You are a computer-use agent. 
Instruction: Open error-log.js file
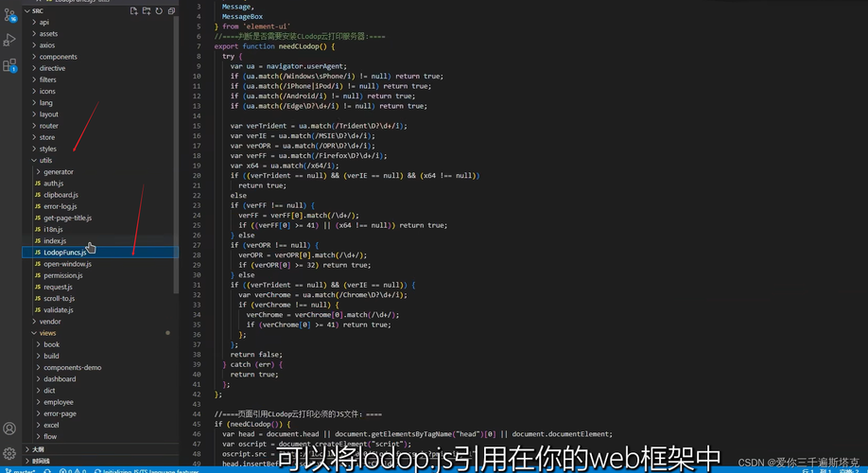[100, 206]
